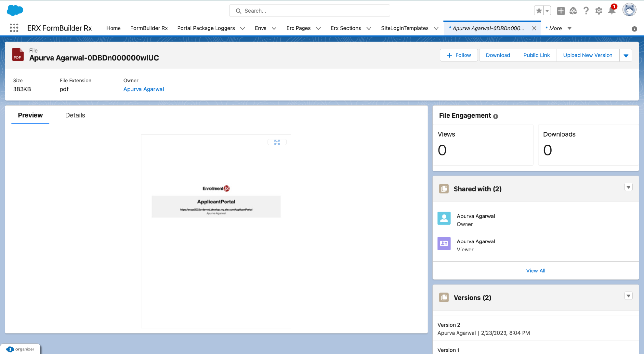
Task: Expand the PDF preview to full screen
Action: [x=277, y=142]
